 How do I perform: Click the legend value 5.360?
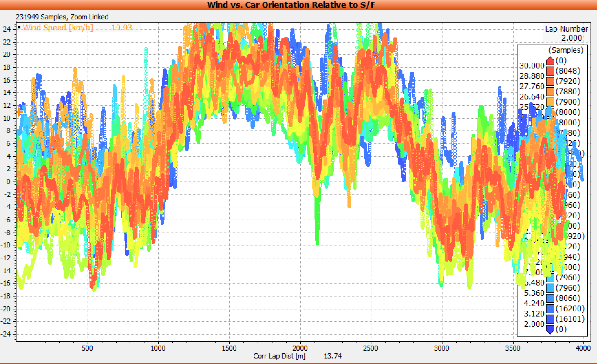click(534, 293)
